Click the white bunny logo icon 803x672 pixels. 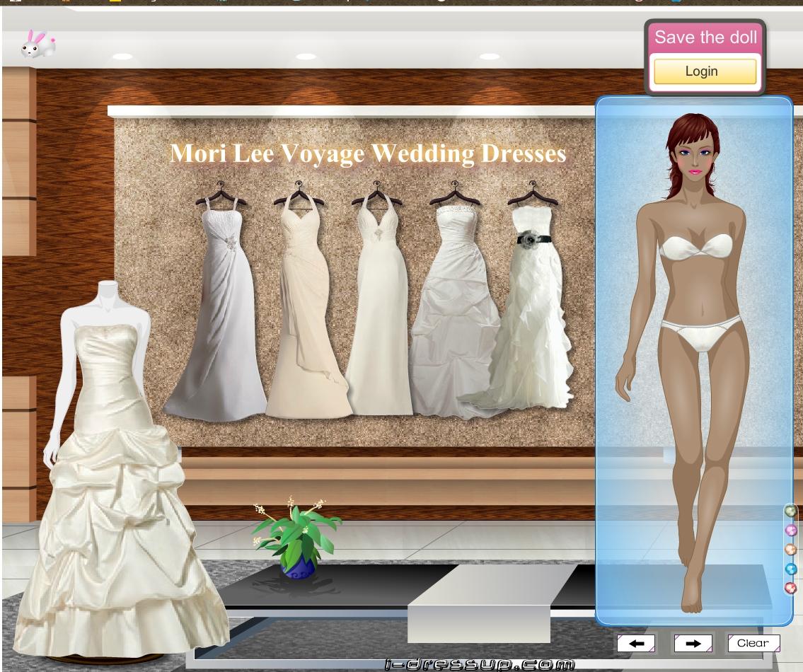(x=37, y=45)
